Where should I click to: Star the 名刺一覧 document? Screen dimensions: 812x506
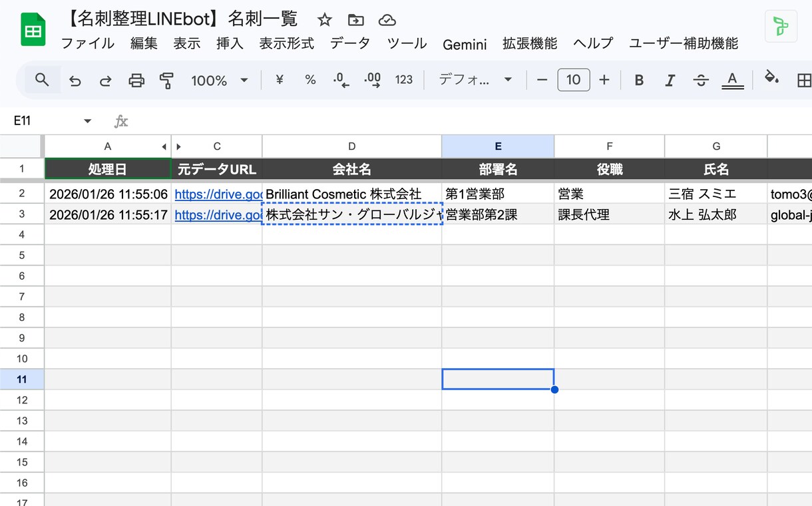[x=324, y=20]
